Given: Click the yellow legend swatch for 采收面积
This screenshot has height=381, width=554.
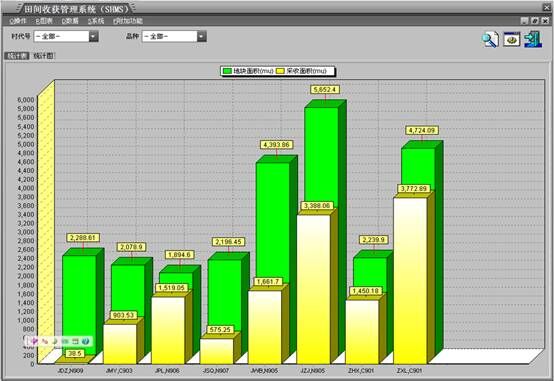Looking at the screenshot, I should (280, 71).
